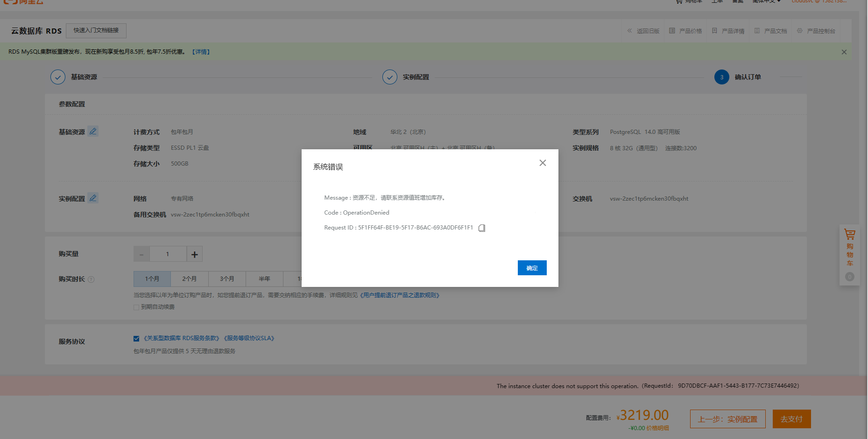Click the 产品价格 list icon
This screenshot has width=868, height=439.
(x=672, y=31)
